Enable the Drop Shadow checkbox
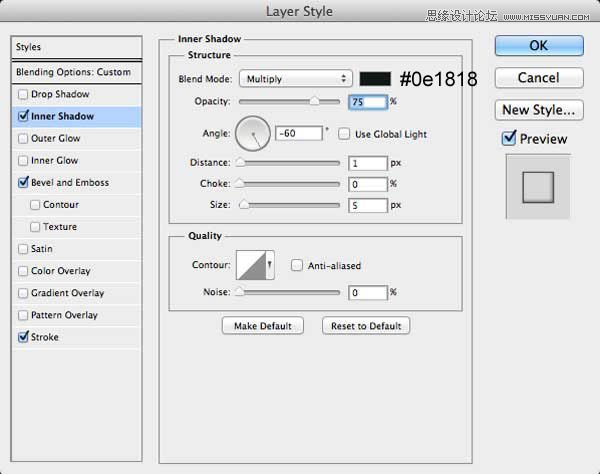The image size is (600, 474). (x=23, y=94)
